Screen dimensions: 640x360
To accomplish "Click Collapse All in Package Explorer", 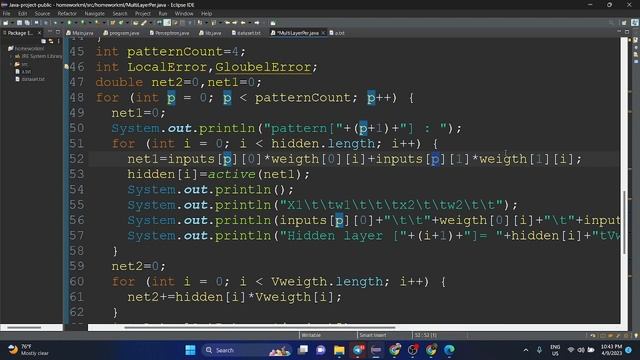I will pyautogui.click(x=43, y=41).
